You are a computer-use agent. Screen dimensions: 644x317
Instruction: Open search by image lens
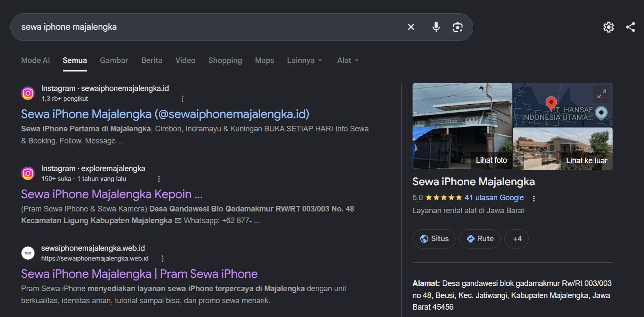point(457,27)
